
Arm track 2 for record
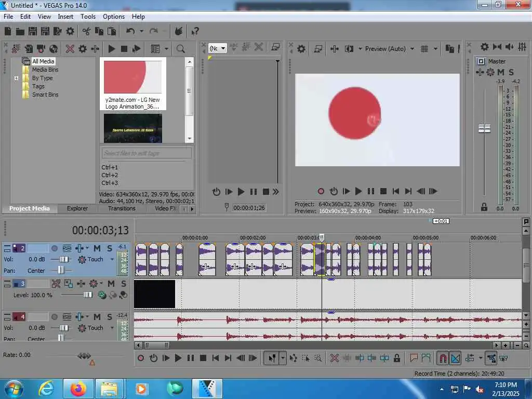[54, 248]
